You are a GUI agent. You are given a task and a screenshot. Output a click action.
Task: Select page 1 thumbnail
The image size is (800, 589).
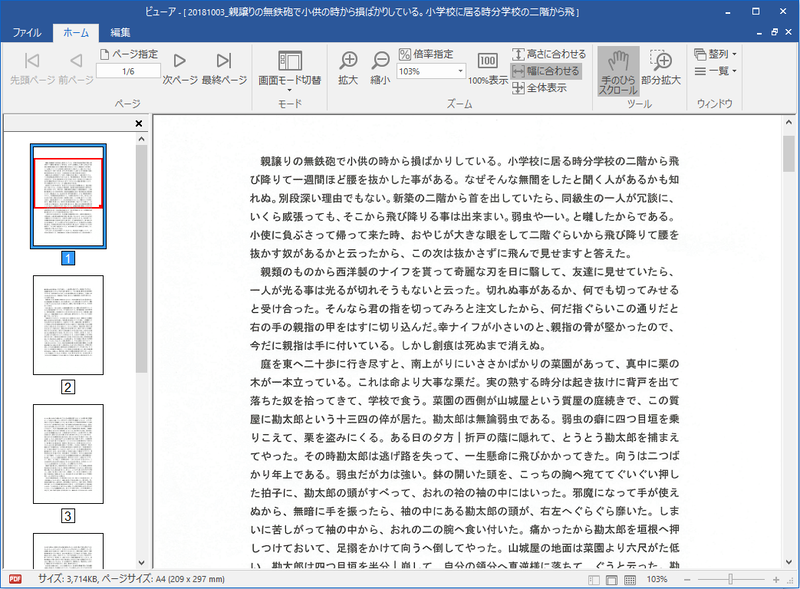coord(68,196)
